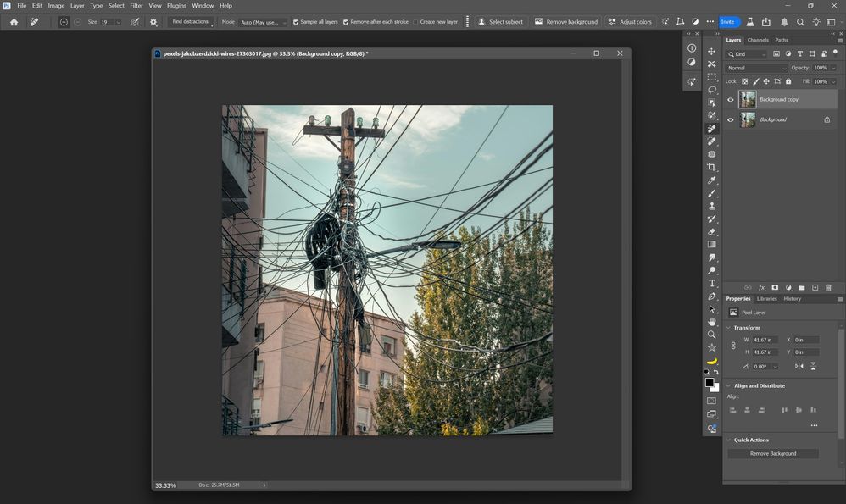
Task: Pick the Clone Stamp tool
Action: coord(712,206)
